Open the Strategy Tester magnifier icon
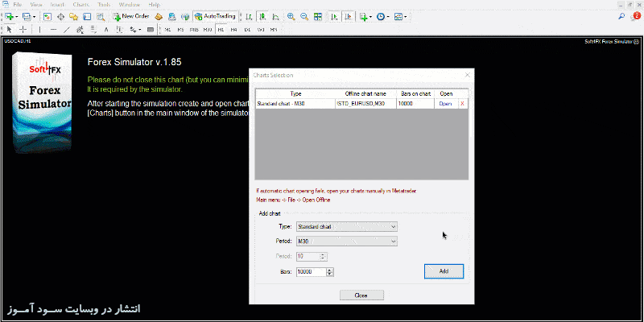 point(100,16)
